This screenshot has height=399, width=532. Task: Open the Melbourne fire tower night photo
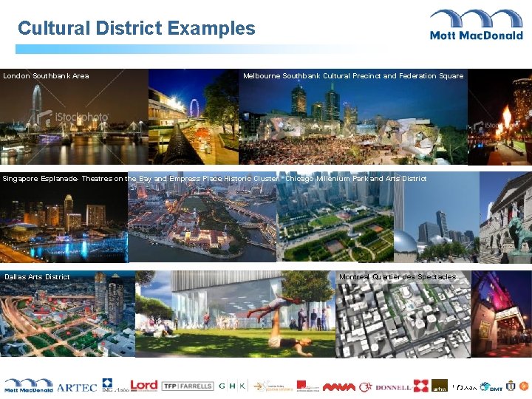(499, 117)
